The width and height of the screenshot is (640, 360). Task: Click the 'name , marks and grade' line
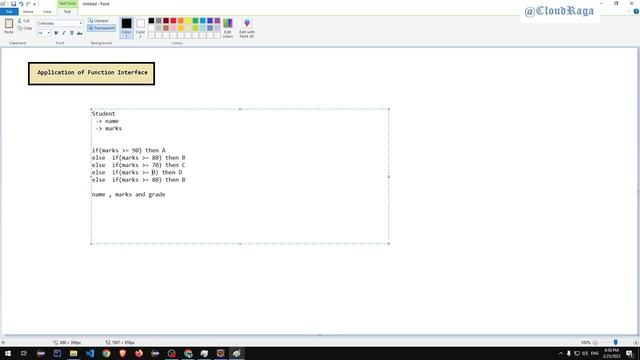pos(129,195)
